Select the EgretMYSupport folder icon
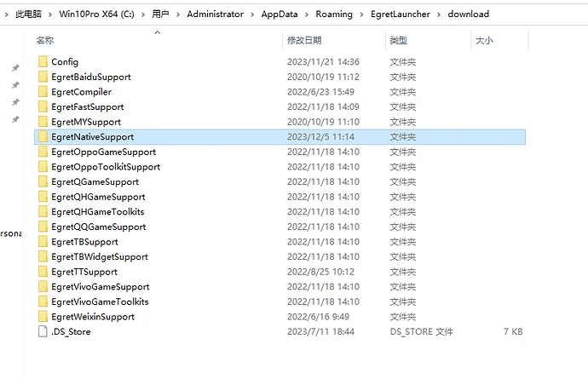 click(43, 122)
